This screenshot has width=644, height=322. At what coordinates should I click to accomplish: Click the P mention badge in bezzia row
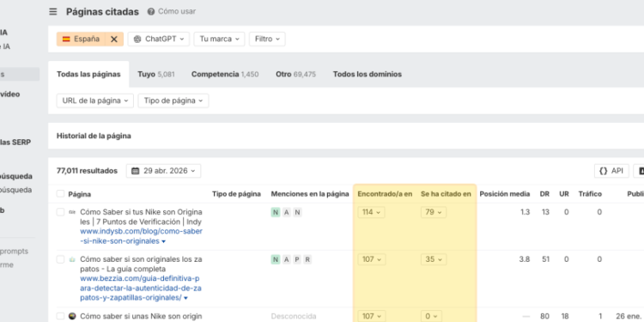[297, 259]
